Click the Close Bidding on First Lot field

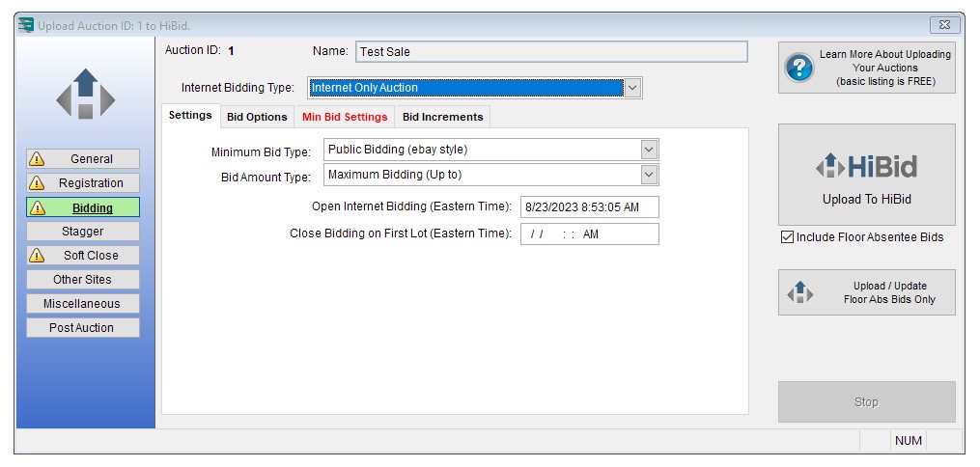(589, 234)
